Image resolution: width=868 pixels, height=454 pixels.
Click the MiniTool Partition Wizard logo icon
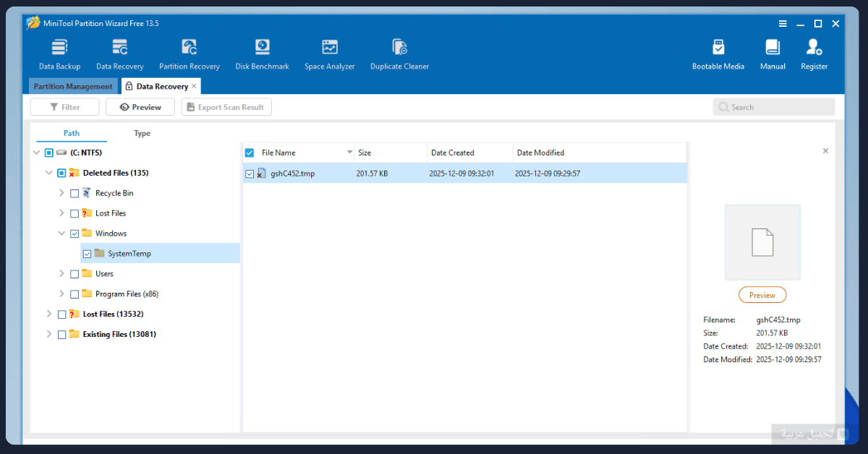(33, 23)
